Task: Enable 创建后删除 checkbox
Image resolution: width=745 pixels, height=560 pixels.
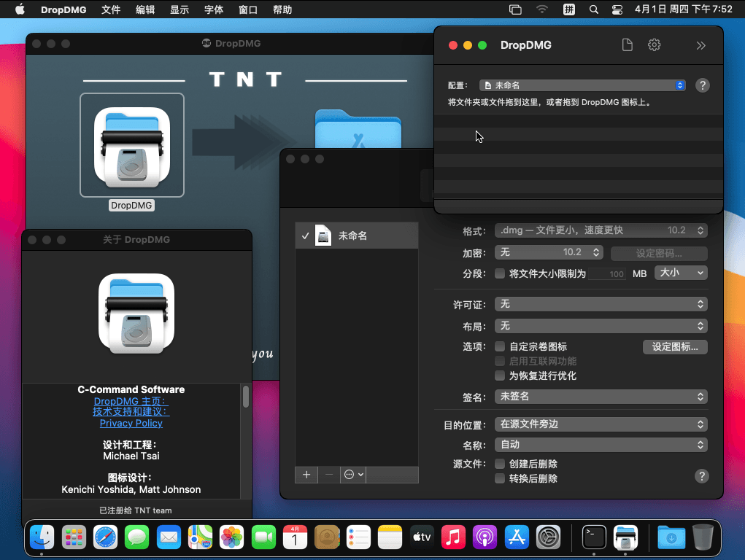Action: point(499,464)
